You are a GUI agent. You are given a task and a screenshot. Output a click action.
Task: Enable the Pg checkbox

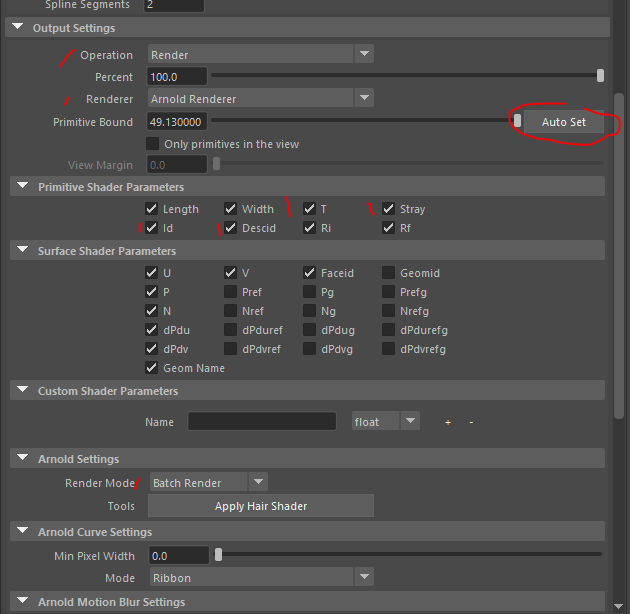309,292
